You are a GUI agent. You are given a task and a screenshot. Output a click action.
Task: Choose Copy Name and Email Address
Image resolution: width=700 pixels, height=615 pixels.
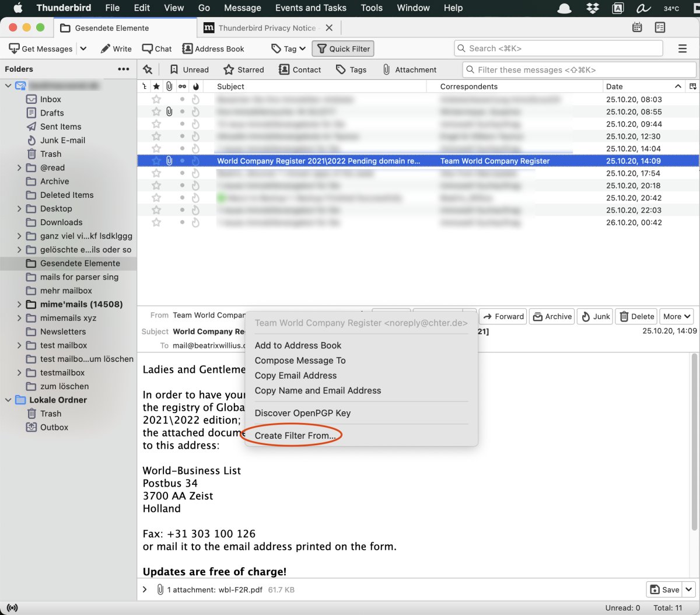(x=318, y=391)
